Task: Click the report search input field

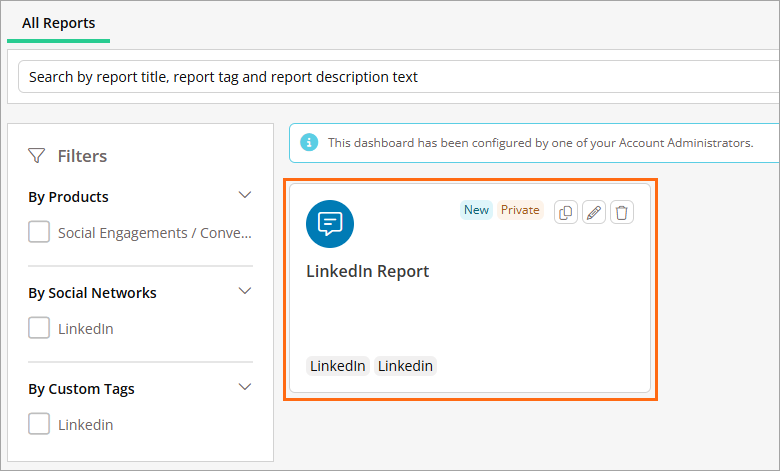Action: point(399,77)
